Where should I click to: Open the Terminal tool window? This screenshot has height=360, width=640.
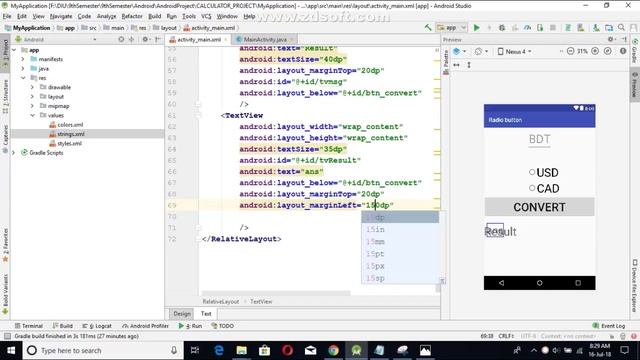coord(29,326)
